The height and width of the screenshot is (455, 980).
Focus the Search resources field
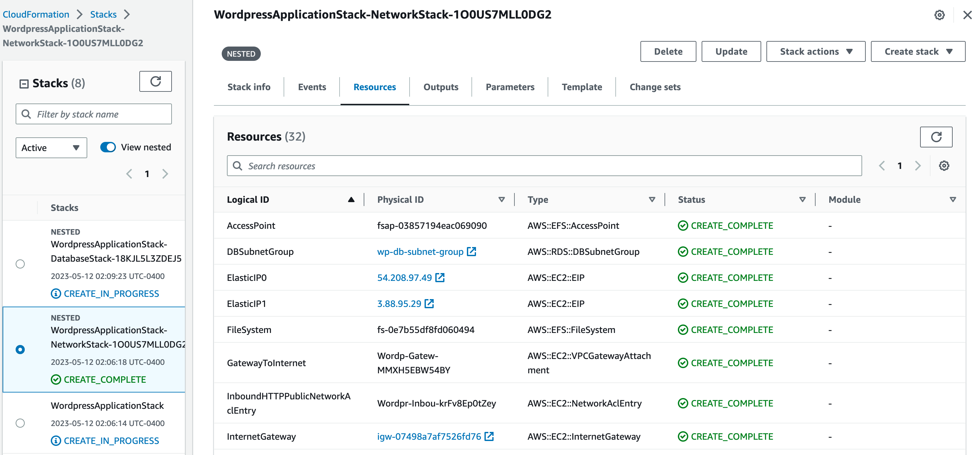click(544, 166)
